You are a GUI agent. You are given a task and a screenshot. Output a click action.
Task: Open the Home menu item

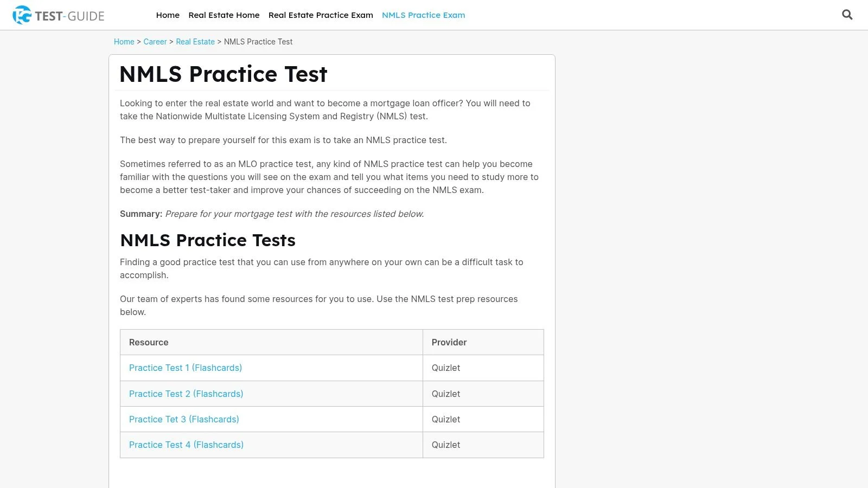click(168, 15)
